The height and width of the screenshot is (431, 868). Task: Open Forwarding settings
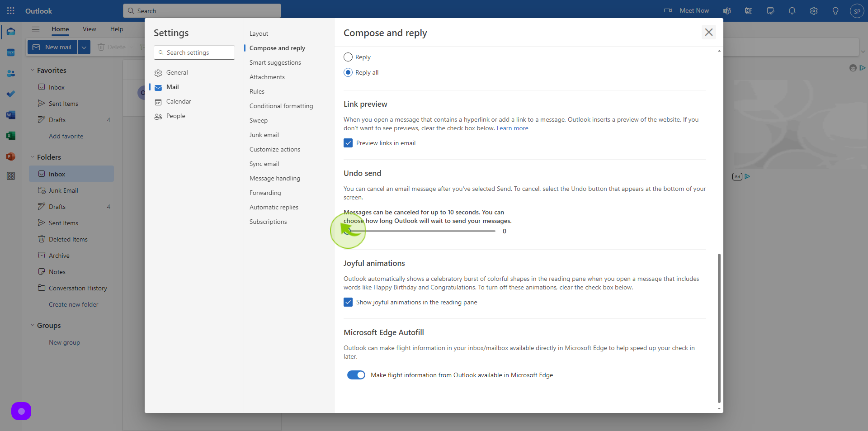[x=265, y=193]
